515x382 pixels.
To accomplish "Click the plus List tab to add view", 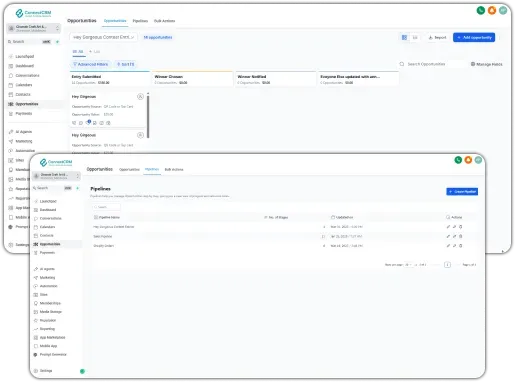I will click(x=95, y=52).
